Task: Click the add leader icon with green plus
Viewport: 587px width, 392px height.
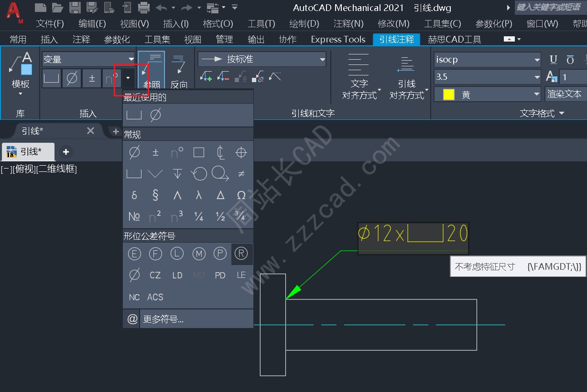Action: tap(206, 76)
